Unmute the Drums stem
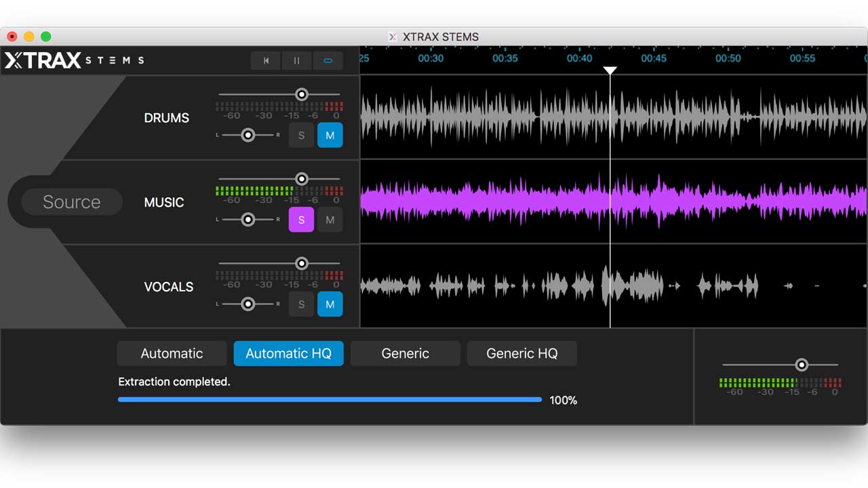Screen dimensions: 868x488 (x=330, y=135)
